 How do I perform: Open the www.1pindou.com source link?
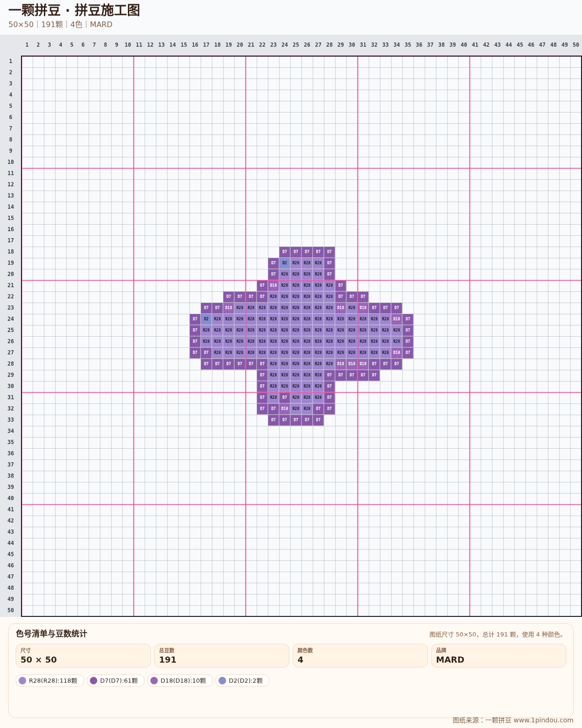(x=543, y=720)
